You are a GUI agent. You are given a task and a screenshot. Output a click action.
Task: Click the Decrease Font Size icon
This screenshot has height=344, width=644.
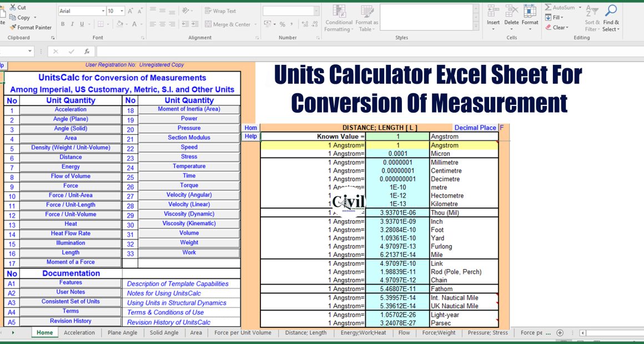(140, 11)
